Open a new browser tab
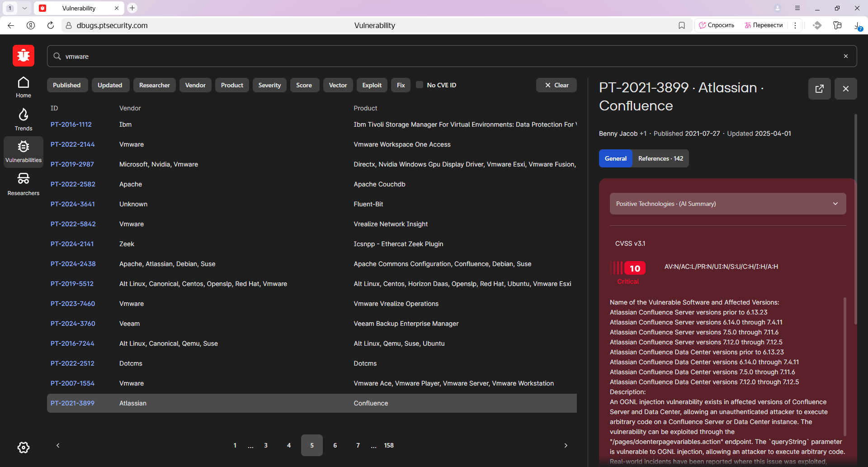The height and width of the screenshot is (467, 868). [x=132, y=8]
